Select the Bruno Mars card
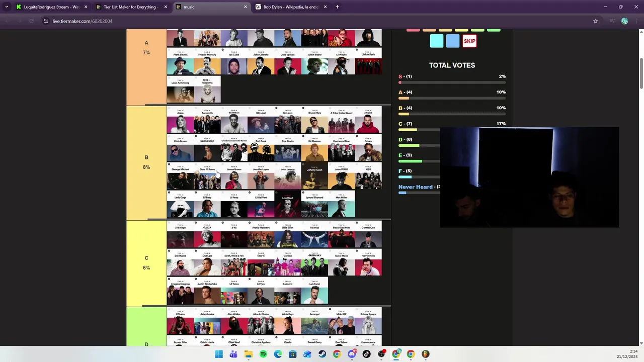 click(x=314, y=121)
